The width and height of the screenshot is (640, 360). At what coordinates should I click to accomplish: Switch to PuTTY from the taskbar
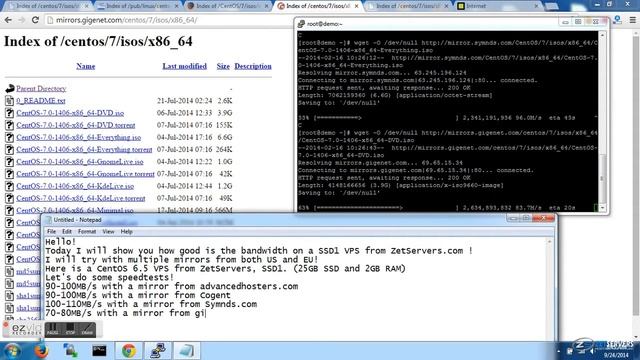(x=158, y=351)
